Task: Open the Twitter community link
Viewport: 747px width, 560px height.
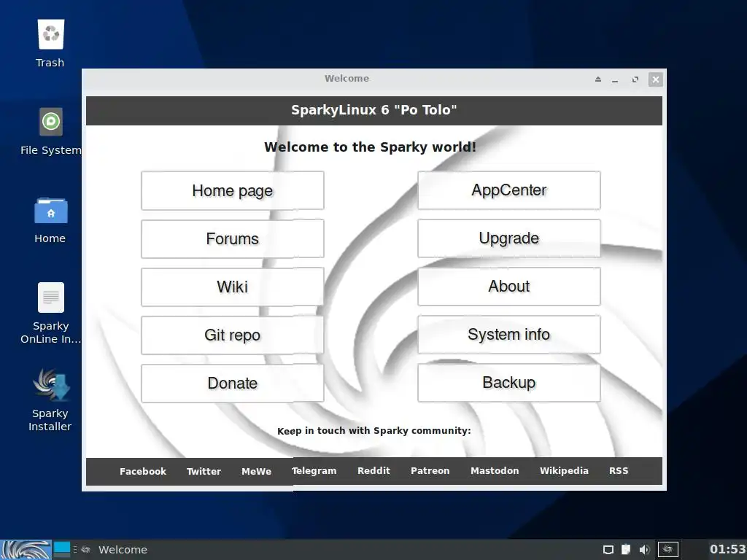Action: 204,472
